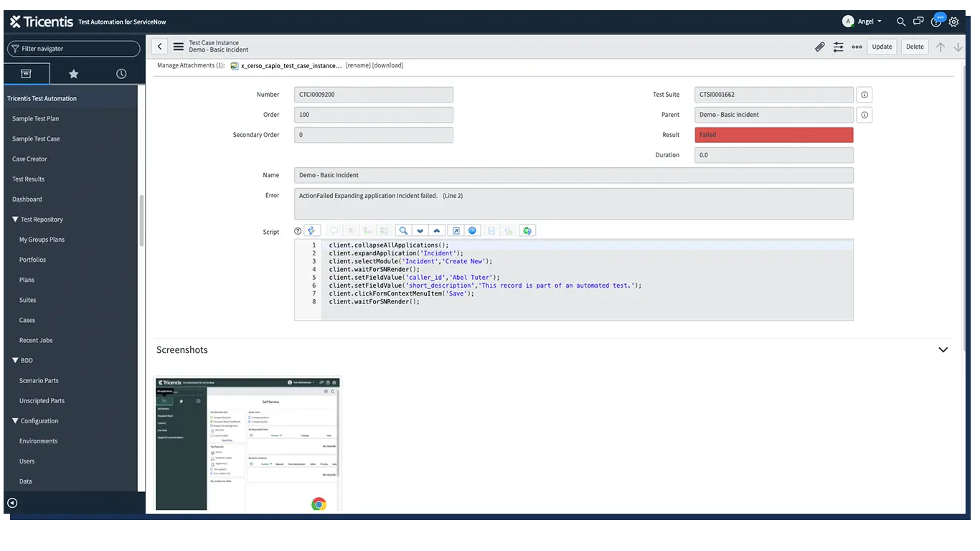
Task: Open the help icon in top banner
Action: pos(936,22)
